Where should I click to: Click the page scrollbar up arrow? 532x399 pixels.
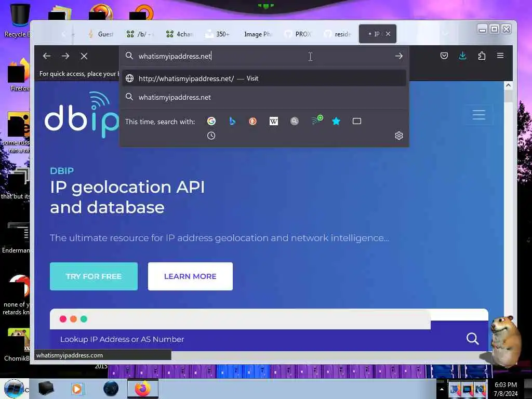508,85
